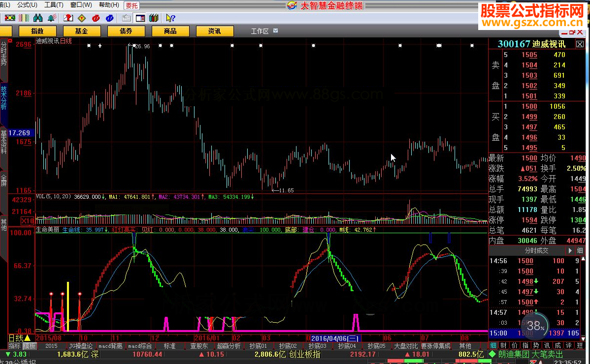
Task: Switch to the 抄底01 indicator tab
Action: pos(258,346)
